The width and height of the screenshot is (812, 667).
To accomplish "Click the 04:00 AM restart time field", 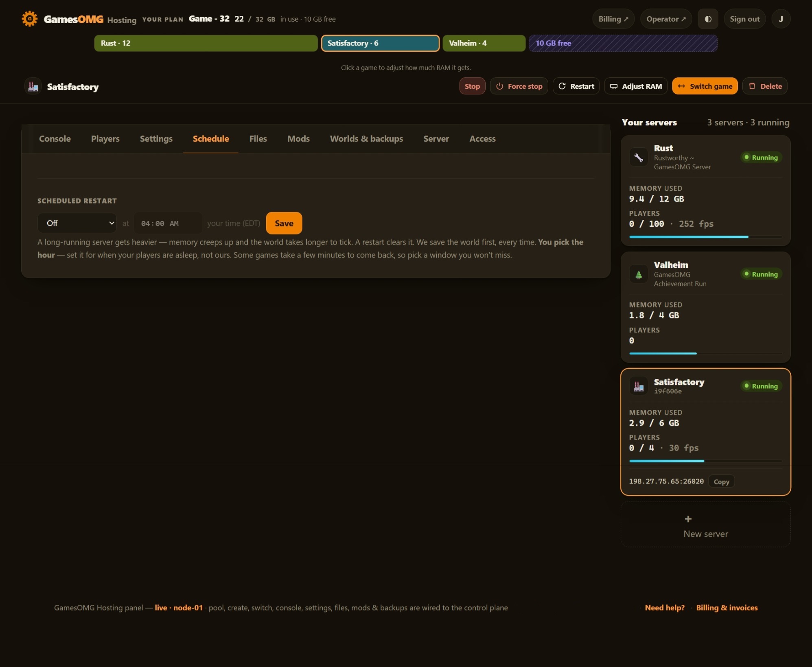I will tap(168, 223).
